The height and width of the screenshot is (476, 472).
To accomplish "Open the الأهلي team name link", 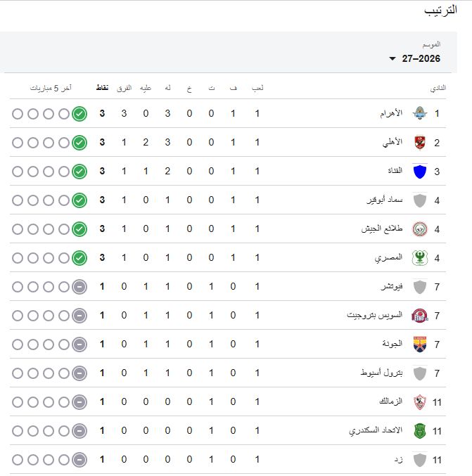I will tap(393, 142).
